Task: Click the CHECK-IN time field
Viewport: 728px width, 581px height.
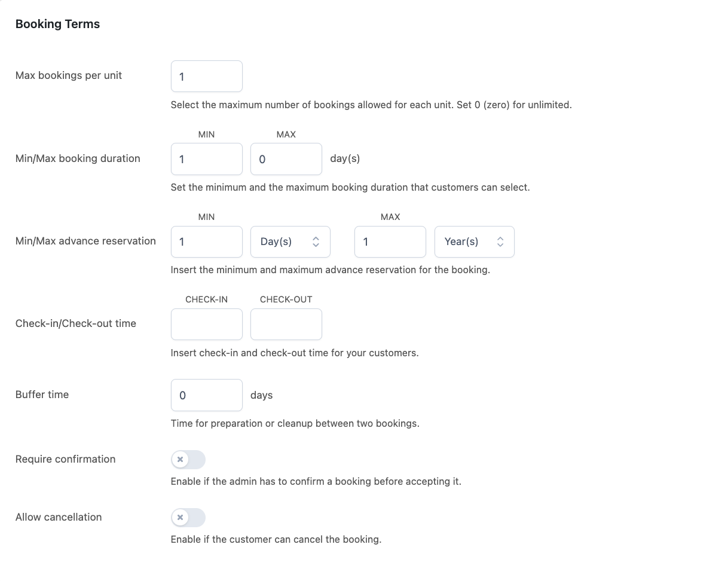Action: point(206,324)
